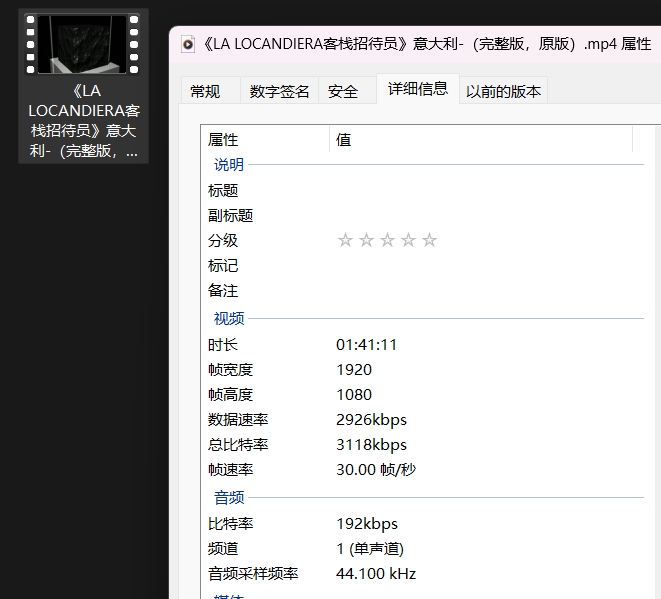Click the 帧高度 property label
The image size is (661, 599).
pyautogui.click(x=231, y=395)
